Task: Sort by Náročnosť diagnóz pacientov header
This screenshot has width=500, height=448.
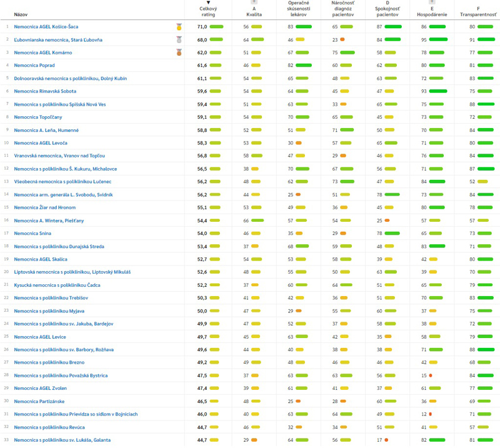Action: [x=342, y=9]
